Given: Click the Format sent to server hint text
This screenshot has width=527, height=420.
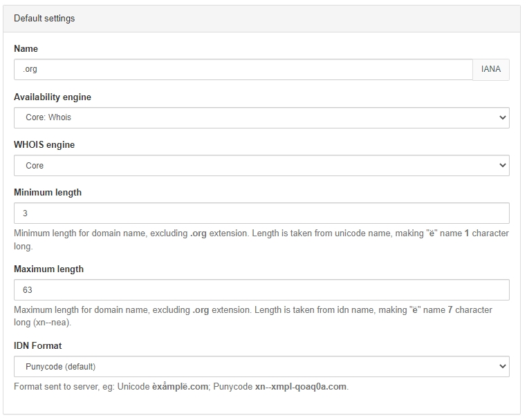Looking at the screenshot, I should pyautogui.click(x=181, y=387).
